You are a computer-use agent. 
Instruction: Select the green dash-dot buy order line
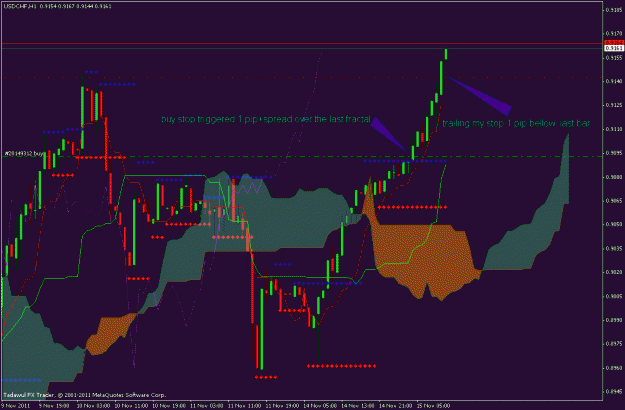pyautogui.click(x=303, y=157)
